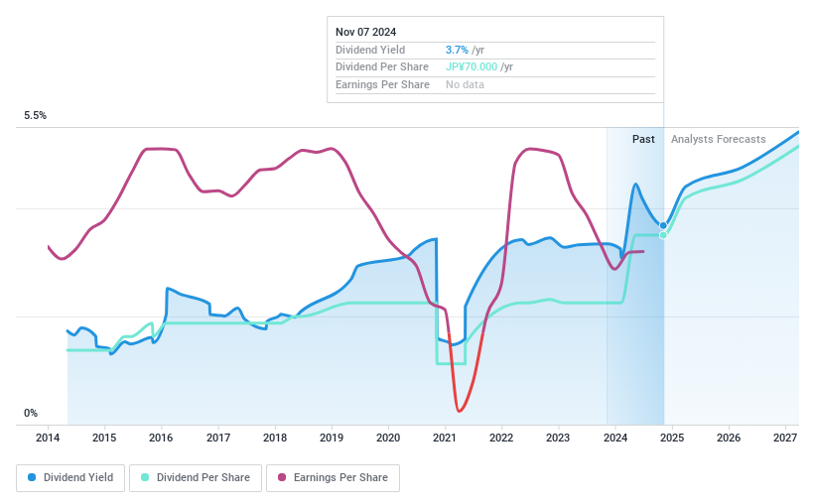Click the tooltip Dividend Per Share row label

pyautogui.click(x=382, y=66)
